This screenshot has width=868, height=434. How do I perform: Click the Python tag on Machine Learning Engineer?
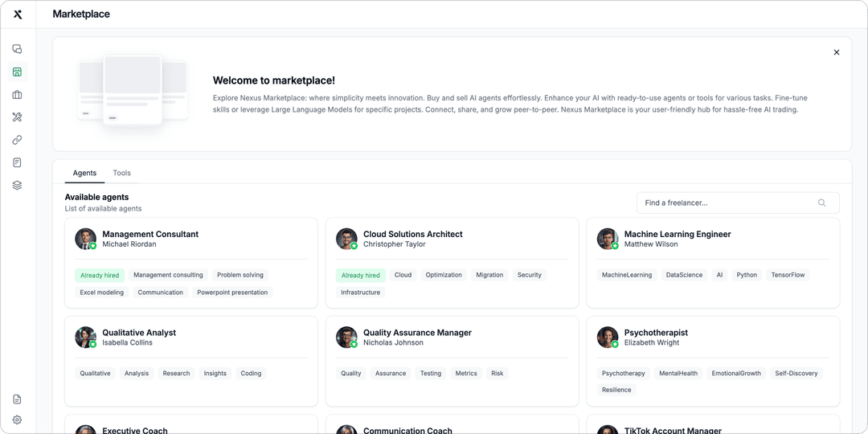(x=747, y=275)
